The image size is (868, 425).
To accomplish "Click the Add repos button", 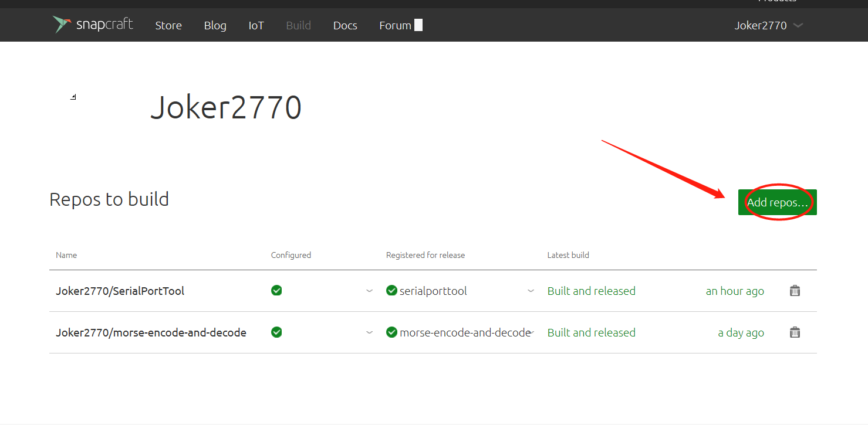I will click(777, 202).
